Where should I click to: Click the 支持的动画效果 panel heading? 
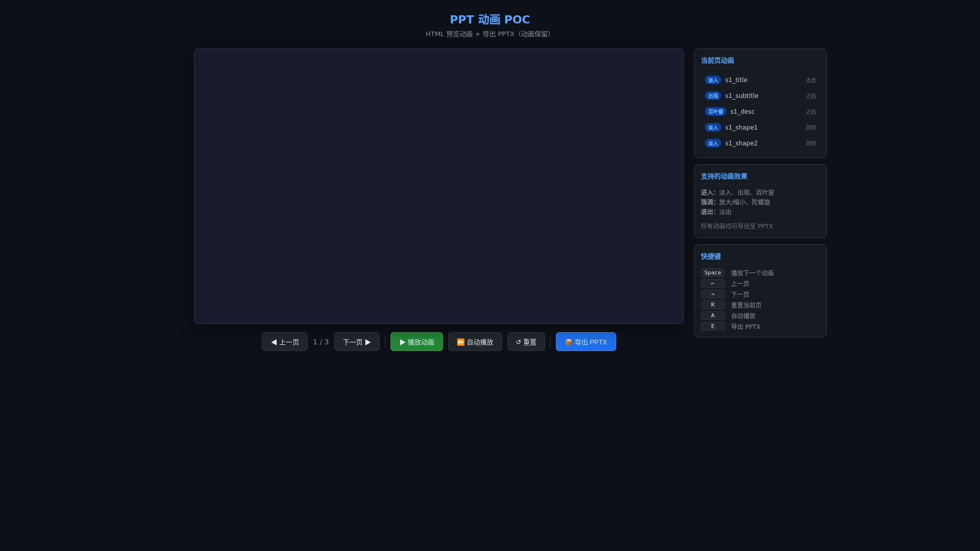click(x=724, y=177)
